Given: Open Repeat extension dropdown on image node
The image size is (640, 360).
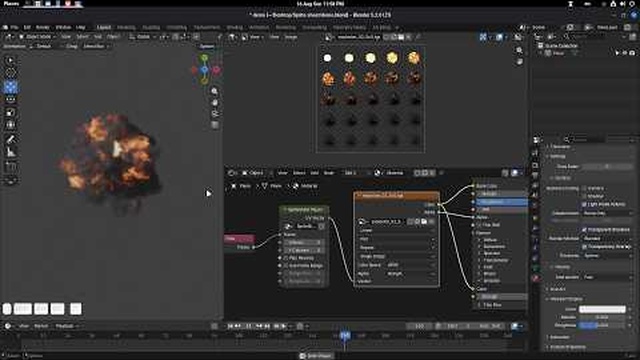Looking at the screenshot, I should (396, 248).
